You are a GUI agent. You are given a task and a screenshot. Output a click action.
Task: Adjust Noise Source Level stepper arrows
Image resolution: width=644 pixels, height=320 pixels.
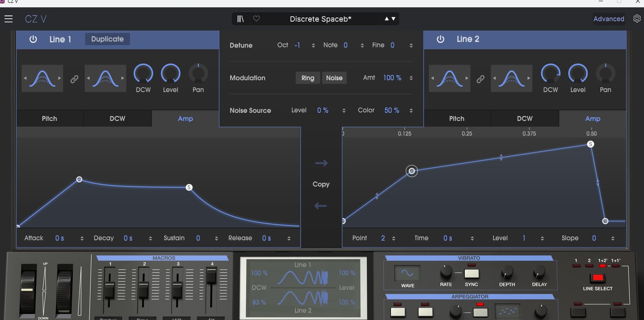(344, 111)
